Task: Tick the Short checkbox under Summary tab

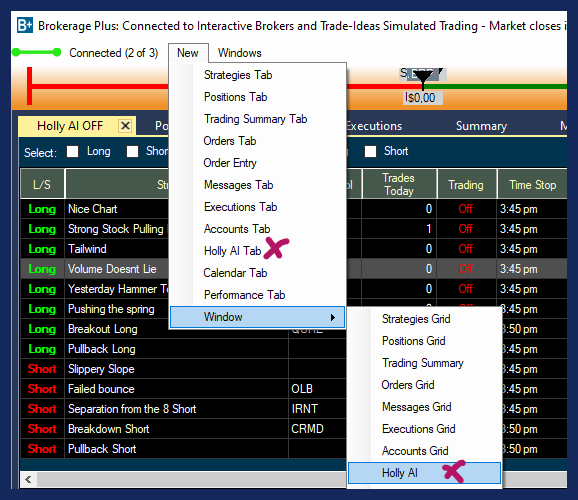Action: coord(370,152)
